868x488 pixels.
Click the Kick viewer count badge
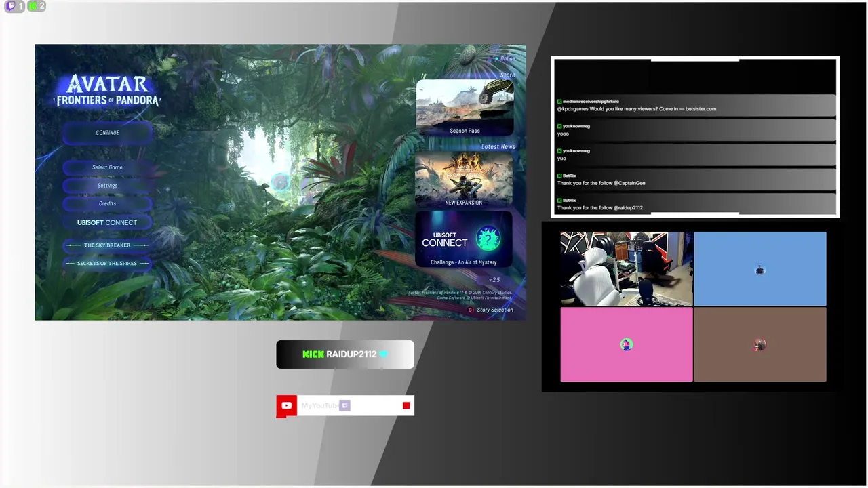37,6
